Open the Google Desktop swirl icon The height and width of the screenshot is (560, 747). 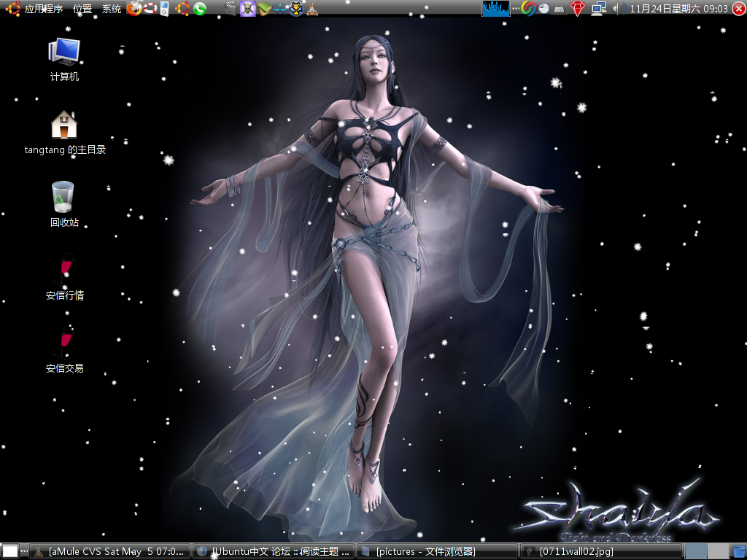[528, 9]
